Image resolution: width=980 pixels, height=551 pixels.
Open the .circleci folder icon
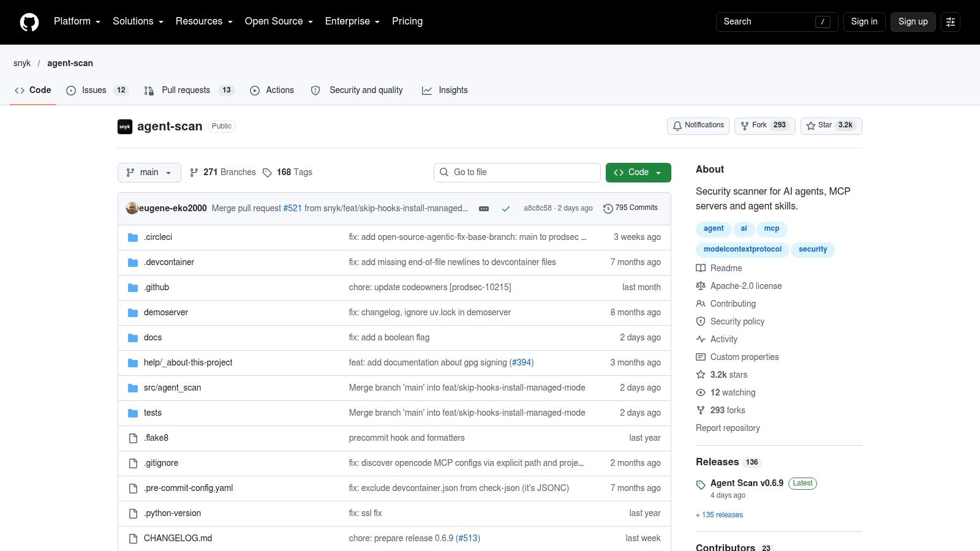133,238
